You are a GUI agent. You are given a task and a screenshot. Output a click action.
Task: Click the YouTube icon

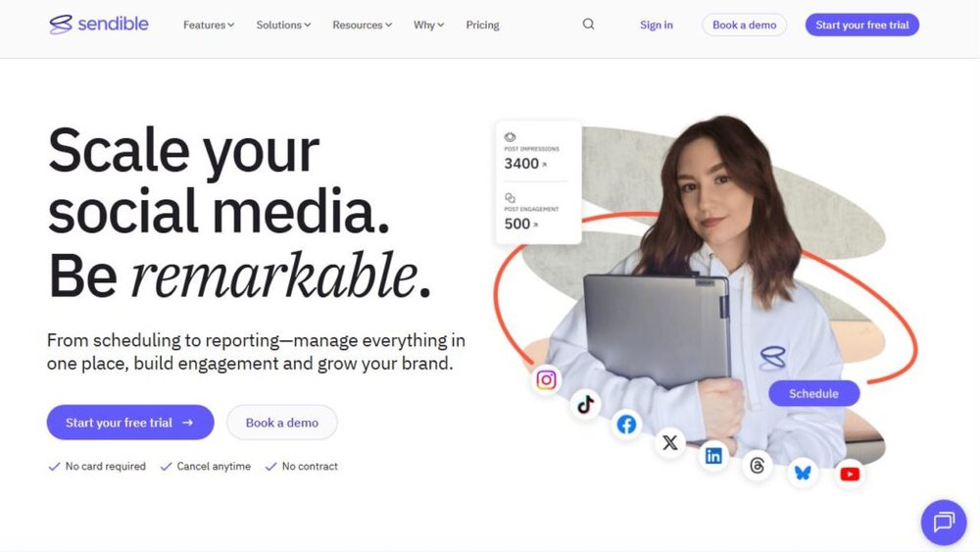850,475
